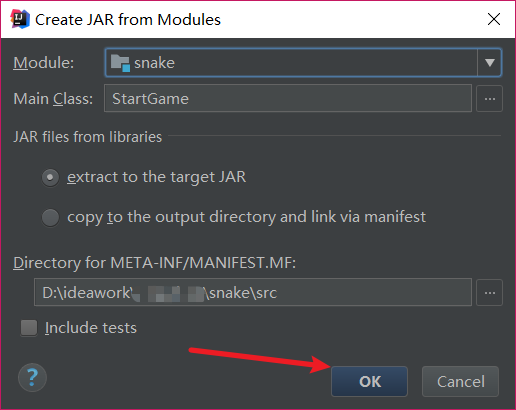
Task: Click the IntelliJ IDEA logo in title bar
Action: click(20, 19)
